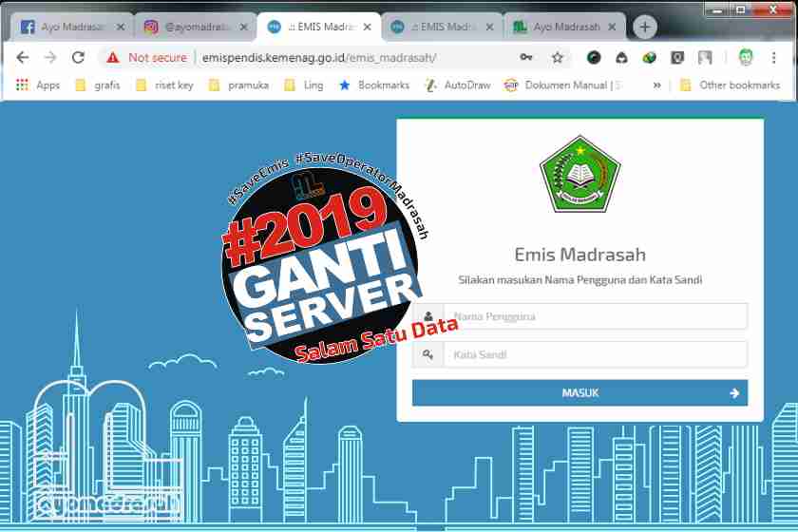Expand hidden bookmarks with double chevron
The width and height of the screenshot is (798, 532).
pos(656,85)
